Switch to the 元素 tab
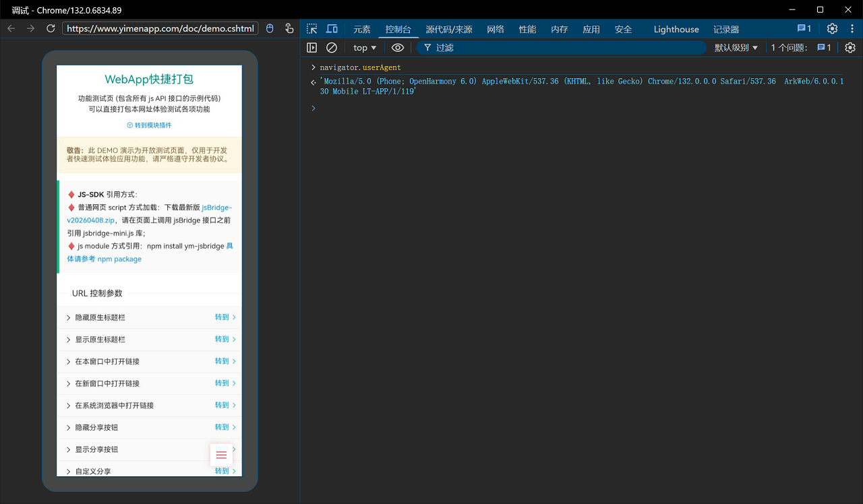The height and width of the screenshot is (504, 863). point(362,29)
